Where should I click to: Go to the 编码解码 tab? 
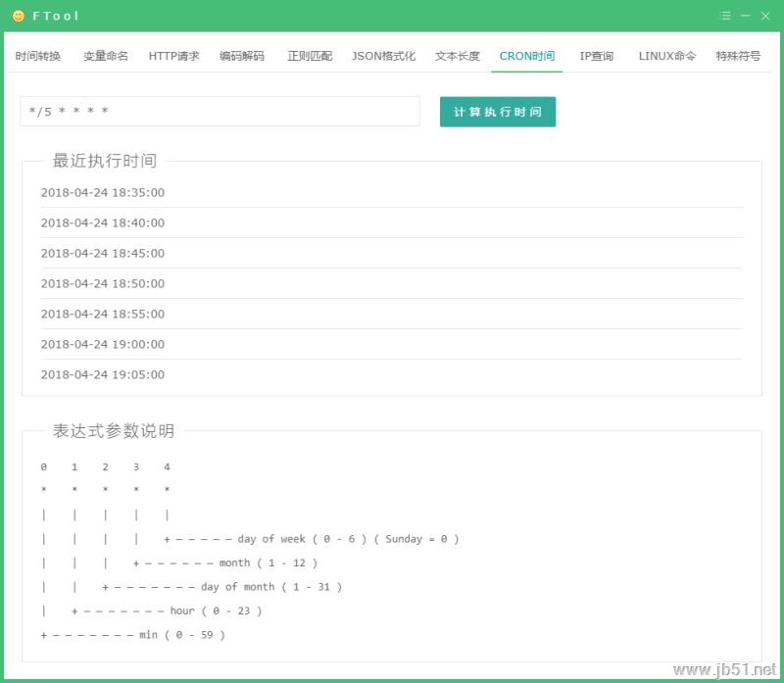pyautogui.click(x=242, y=56)
